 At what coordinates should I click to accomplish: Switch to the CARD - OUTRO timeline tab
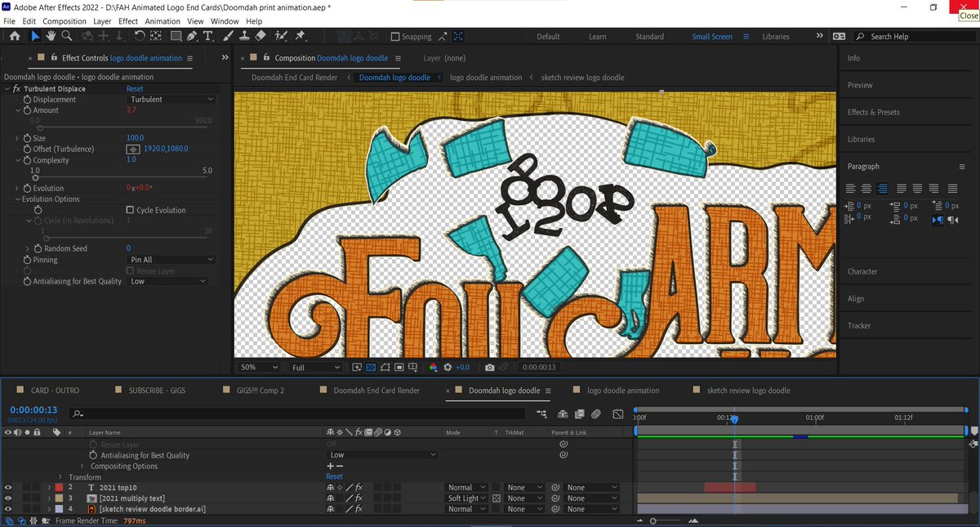56,391
